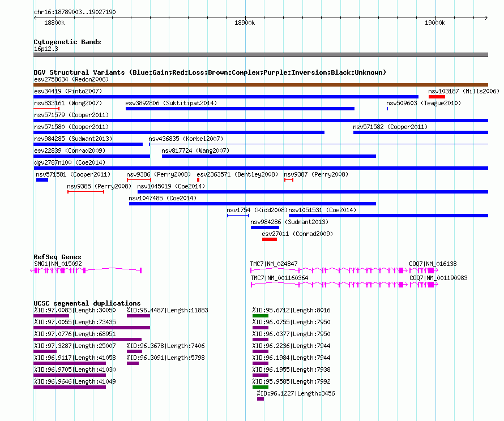The width and height of the screenshot is (504, 421).
Task: Click the DGV Structural Variants track title
Action: pyautogui.click(x=210, y=72)
